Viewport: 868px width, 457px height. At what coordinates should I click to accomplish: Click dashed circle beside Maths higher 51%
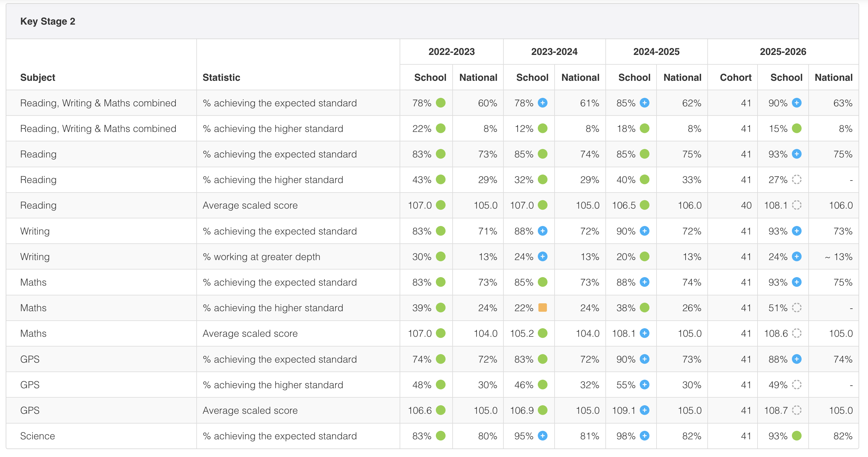tap(797, 308)
